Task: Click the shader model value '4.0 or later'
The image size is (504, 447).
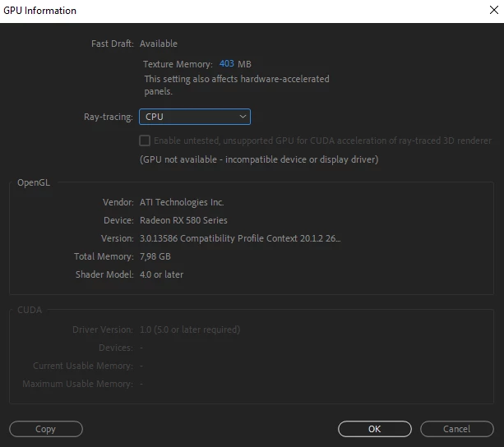Action: pos(161,274)
